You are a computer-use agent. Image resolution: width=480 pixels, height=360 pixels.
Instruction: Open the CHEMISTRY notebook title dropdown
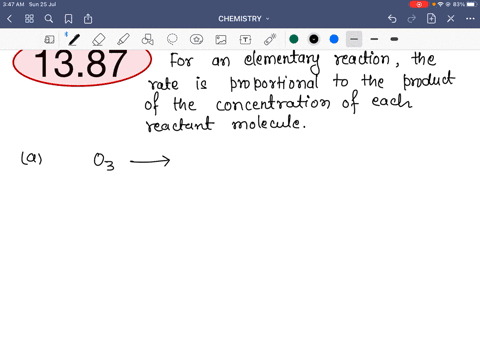click(x=243, y=19)
